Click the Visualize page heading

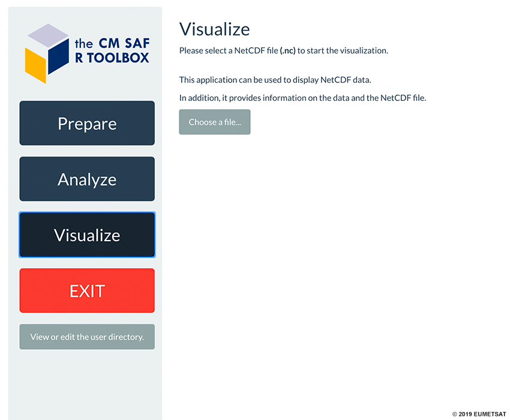[x=215, y=29]
